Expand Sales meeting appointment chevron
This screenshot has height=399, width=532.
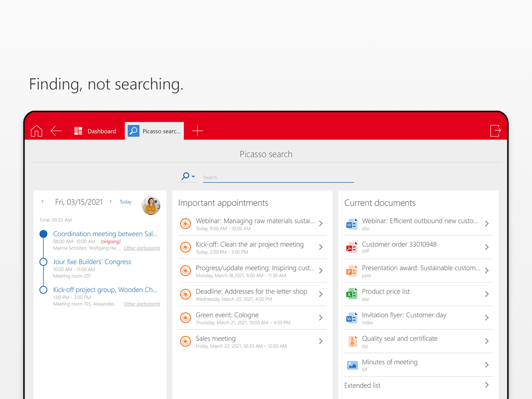(x=321, y=341)
